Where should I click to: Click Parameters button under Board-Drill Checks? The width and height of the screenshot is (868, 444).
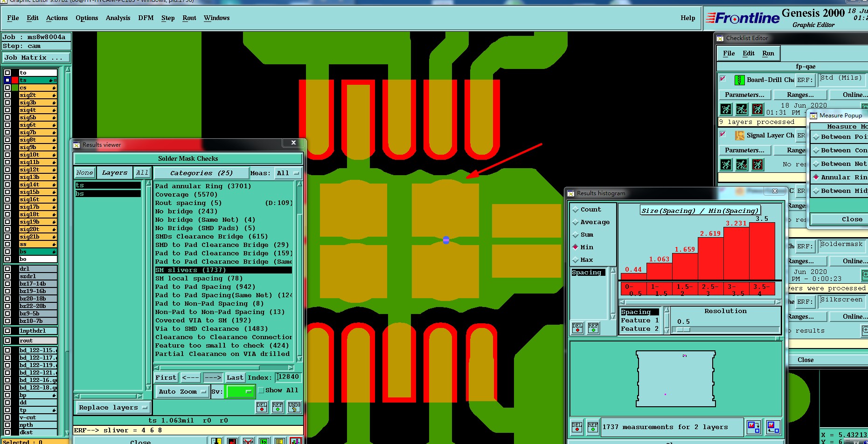tap(745, 95)
